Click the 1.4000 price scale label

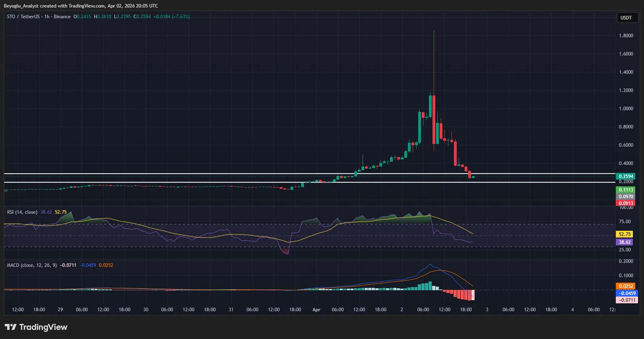click(x=626, y=72)
